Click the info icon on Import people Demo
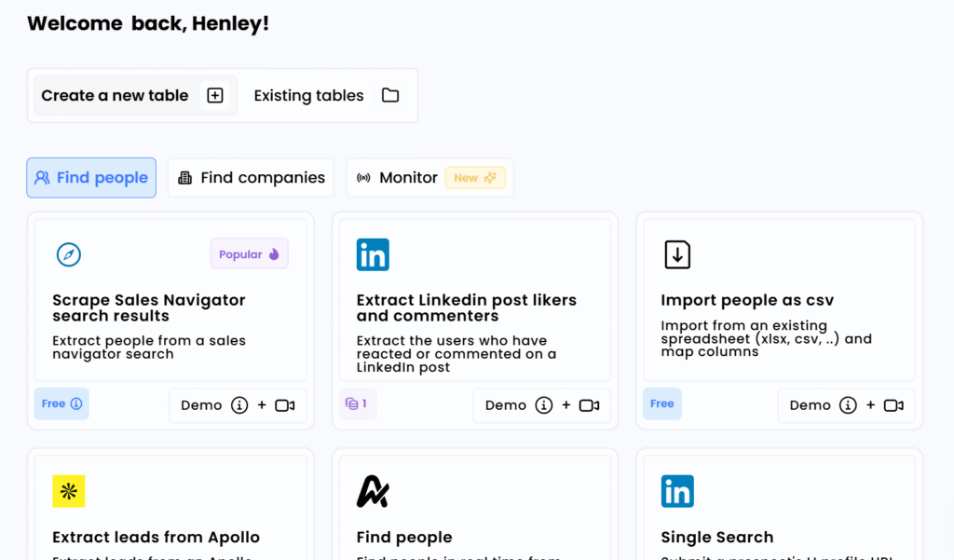The height and width of the screenshot is (560, 954). point(848,405)
